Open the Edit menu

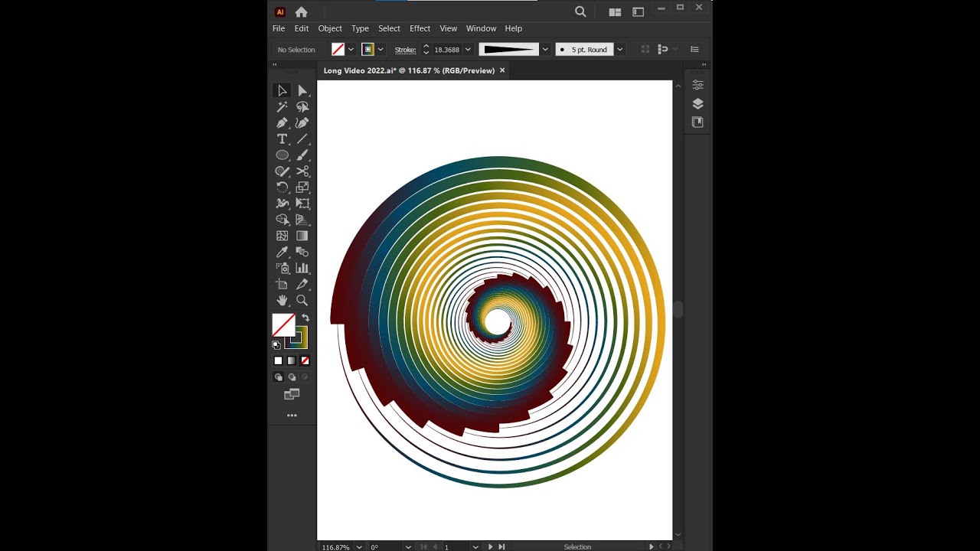click(302, 28)
